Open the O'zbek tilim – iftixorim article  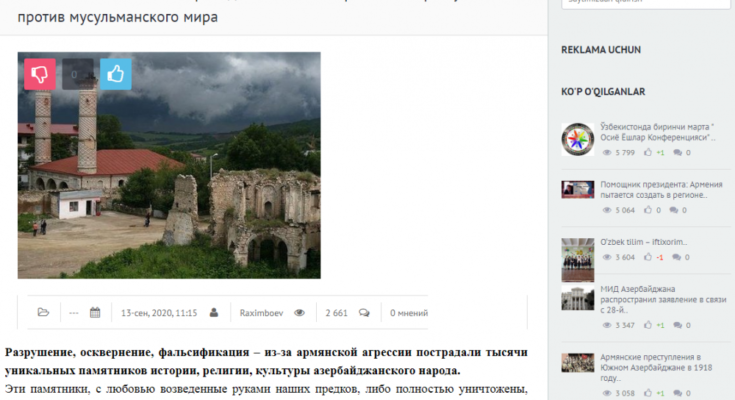click(643, 242)
